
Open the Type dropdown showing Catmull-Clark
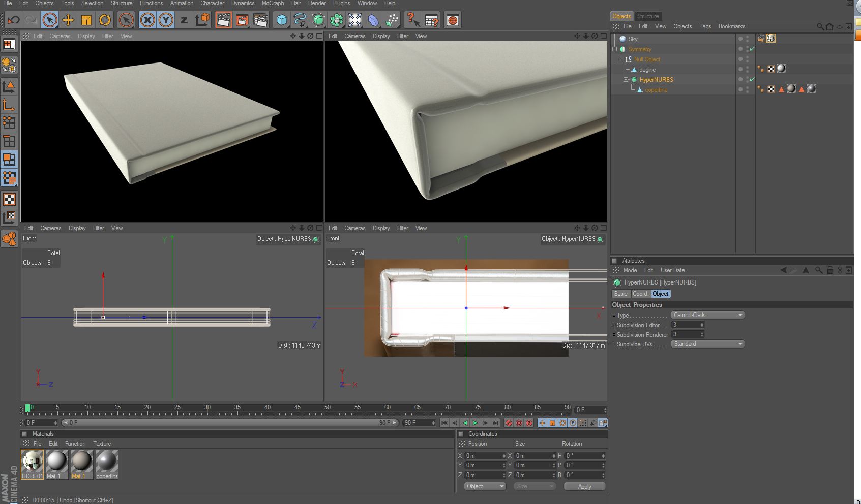coord(707,315)
